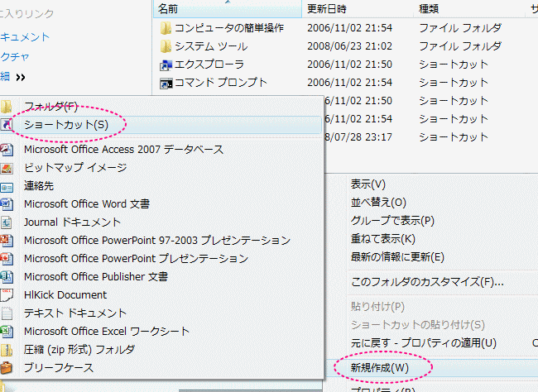Click the Word document icon in submenu
Viewport: 538px width, 392px height.
(7, 203)
